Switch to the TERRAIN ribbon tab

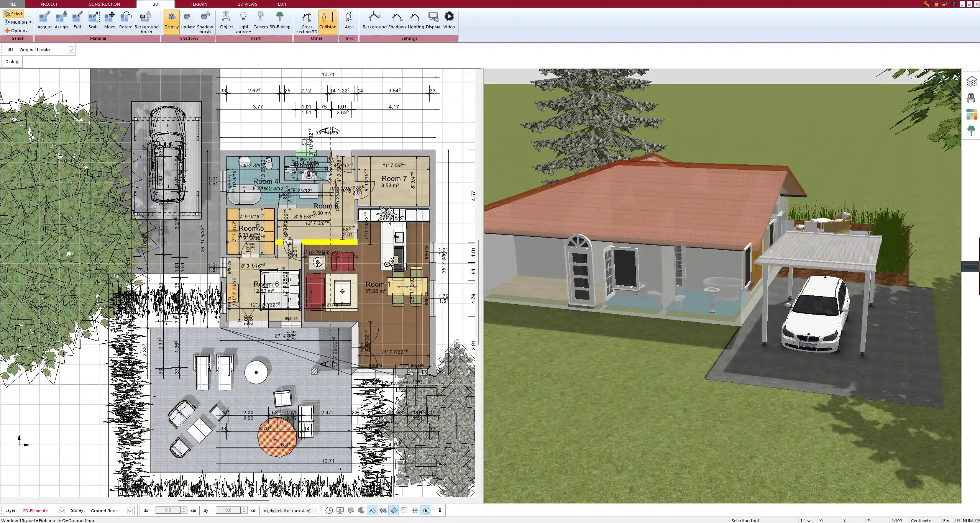click(x=199, y=4)
